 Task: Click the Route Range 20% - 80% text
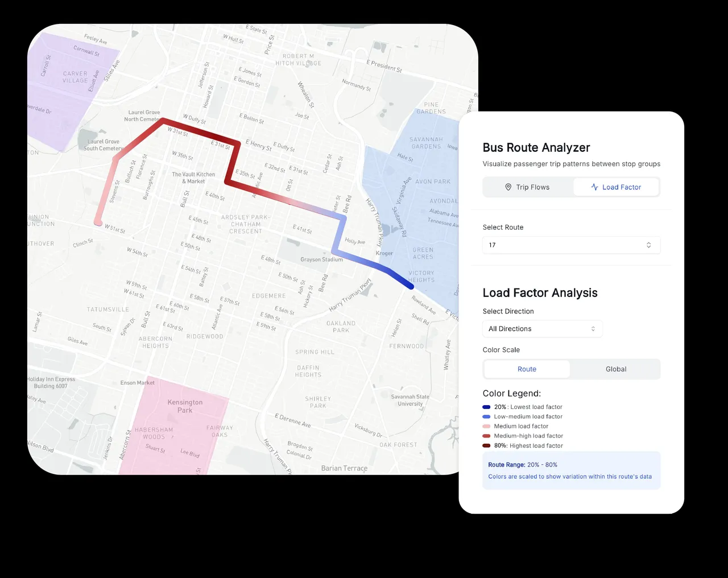[523, 465]
